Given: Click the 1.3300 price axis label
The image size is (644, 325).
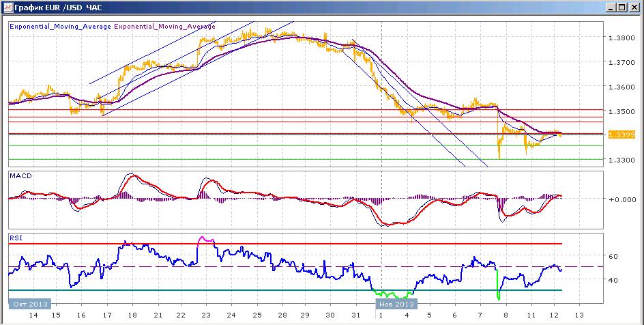Looking at the screenshot, I should coord(621,160).
